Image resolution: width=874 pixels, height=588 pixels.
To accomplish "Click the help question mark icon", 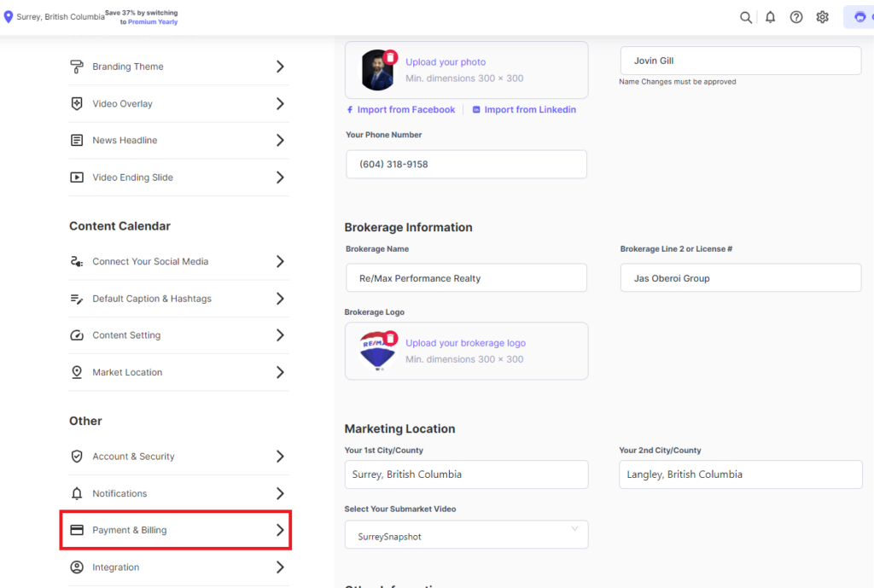I will (x=796, y=17).
